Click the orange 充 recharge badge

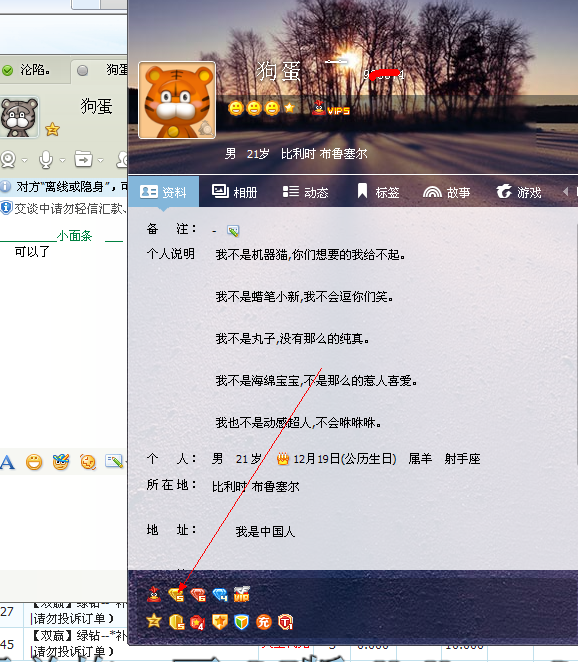(x=263, y=621)
